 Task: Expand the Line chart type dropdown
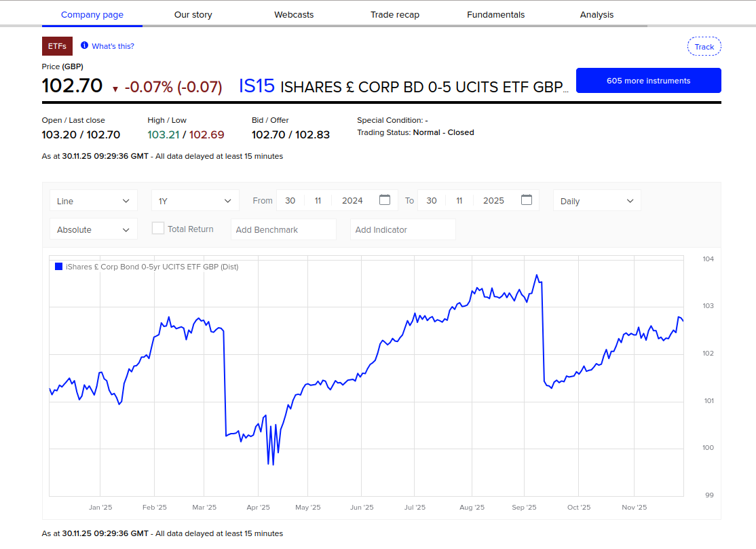click(94, 201)
